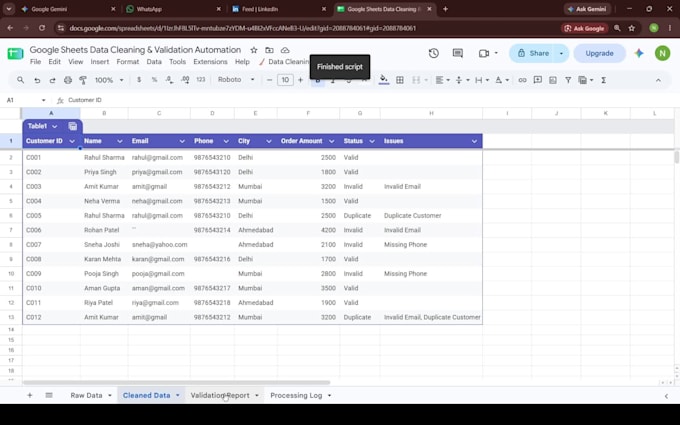The width and height of the screenshot is (680, 425).
Task: Click the formula bar content
Action: coord(85,100)
